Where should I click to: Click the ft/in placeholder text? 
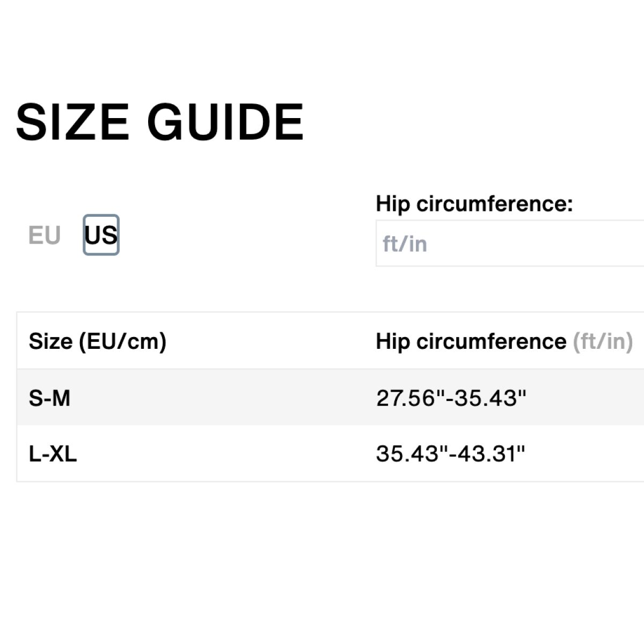(405, 244)
